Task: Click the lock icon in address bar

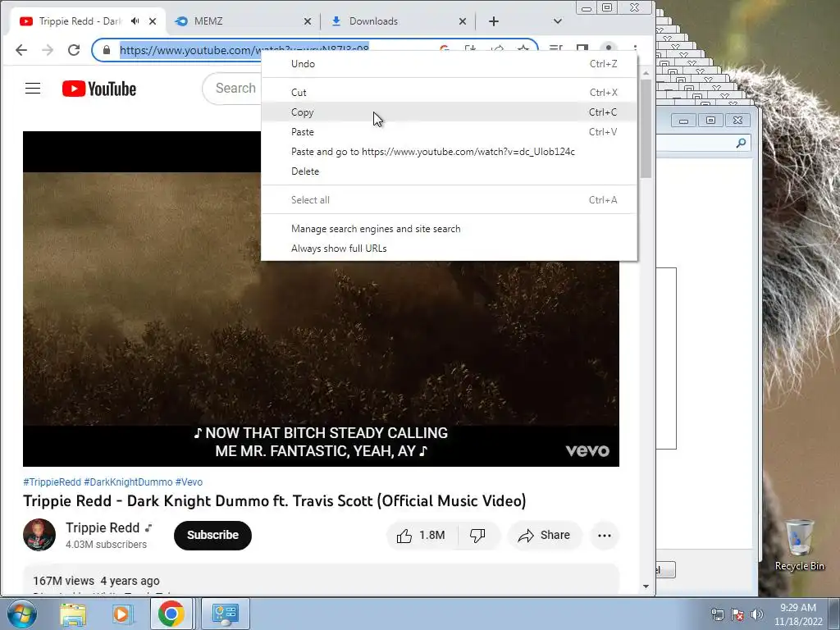Action: pyautogui.click(x=107, y=50)
